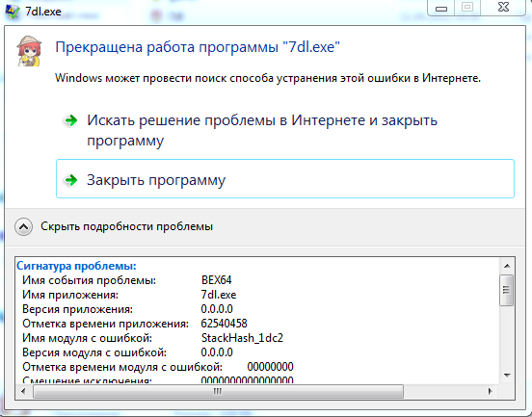Click green arrow beside Закрыть программу
The height and width of the screenshot is (417, 532).
coord(71,180)
